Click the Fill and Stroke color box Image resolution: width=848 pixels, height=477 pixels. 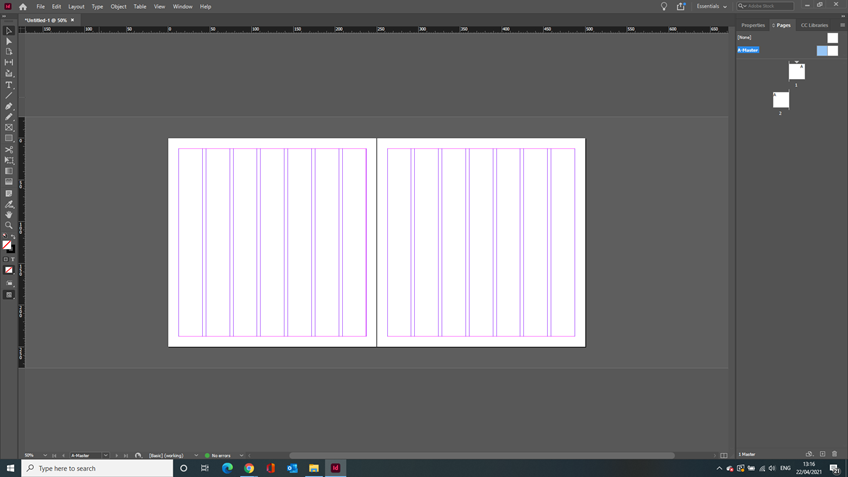[x=8, y=247]
